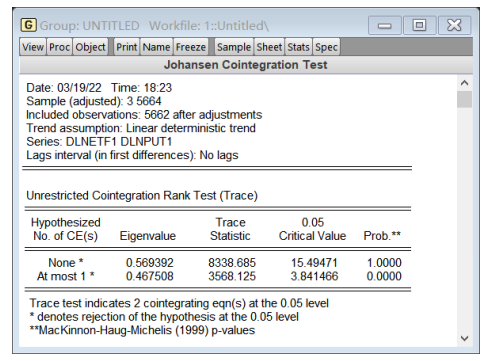Click the Name toolbar button
Viewport: 503px width, 361px height.
pyautogui.click(x=156, y=47)
